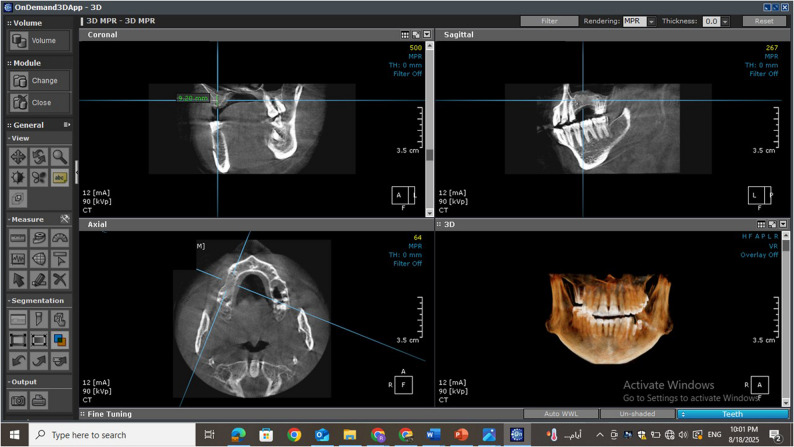Select the Angle protractor measure tool

click(x=60, y=238)
